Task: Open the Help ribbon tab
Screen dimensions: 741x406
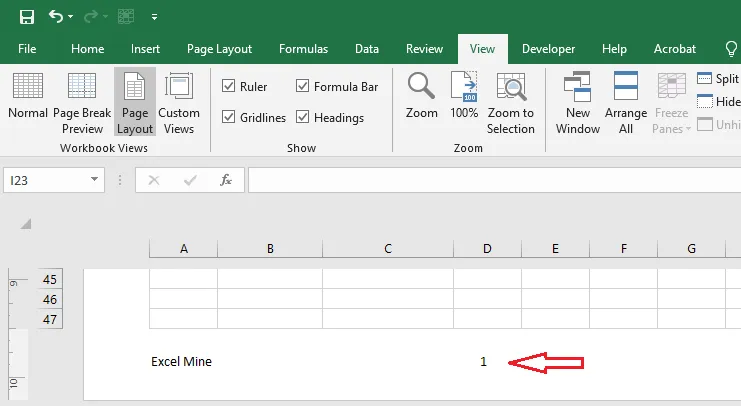Action: tap(614, 49)
